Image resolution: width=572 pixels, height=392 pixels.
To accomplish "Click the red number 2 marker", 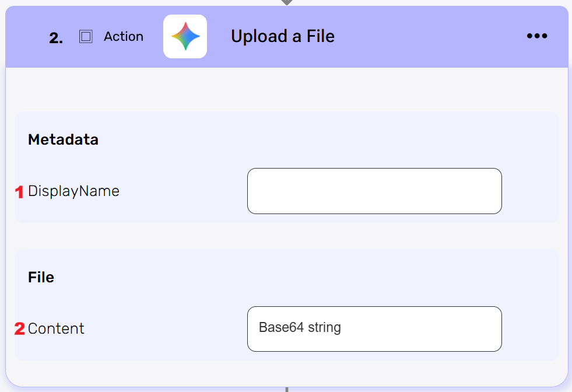I will tap(19, 329).
